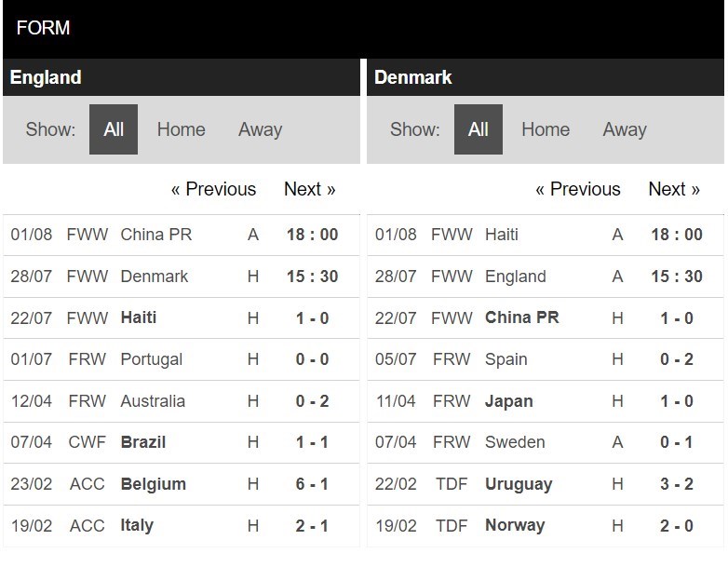Switch Denmark form to Home matches
This screenshot has height=567, width=728.
[546, 129]
